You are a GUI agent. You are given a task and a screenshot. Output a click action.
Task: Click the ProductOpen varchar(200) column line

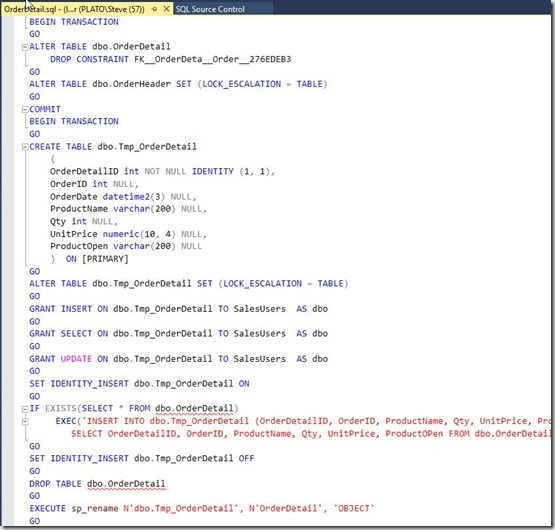(x=126, y=246)
